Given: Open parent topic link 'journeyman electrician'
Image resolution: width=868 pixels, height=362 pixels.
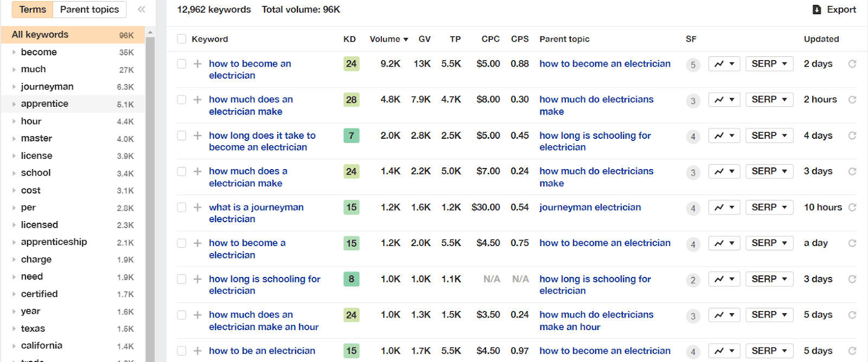Looking at the screenshot, I should 590,208.
